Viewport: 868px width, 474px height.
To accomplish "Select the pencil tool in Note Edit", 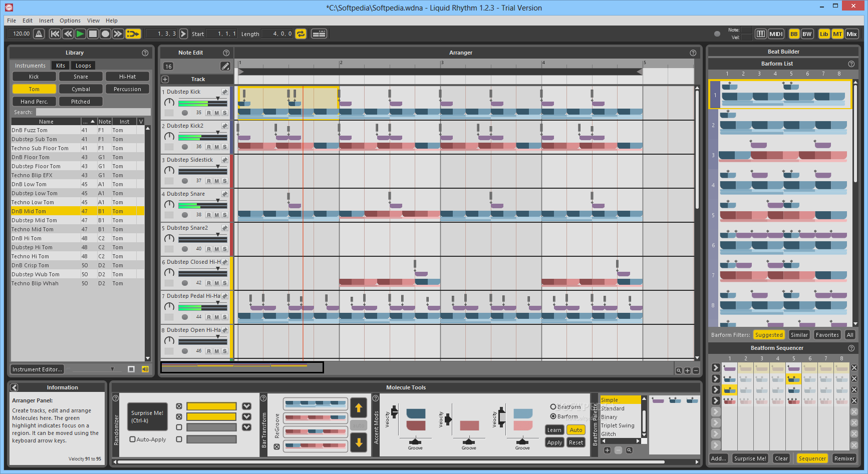I will (x=225, y=66).
